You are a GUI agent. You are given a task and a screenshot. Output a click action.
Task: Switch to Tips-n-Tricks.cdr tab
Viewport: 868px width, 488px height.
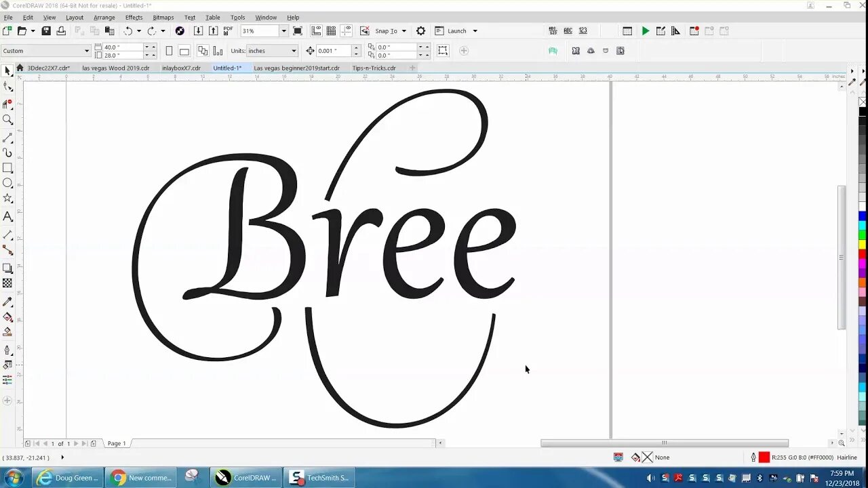tap(374, 68)
